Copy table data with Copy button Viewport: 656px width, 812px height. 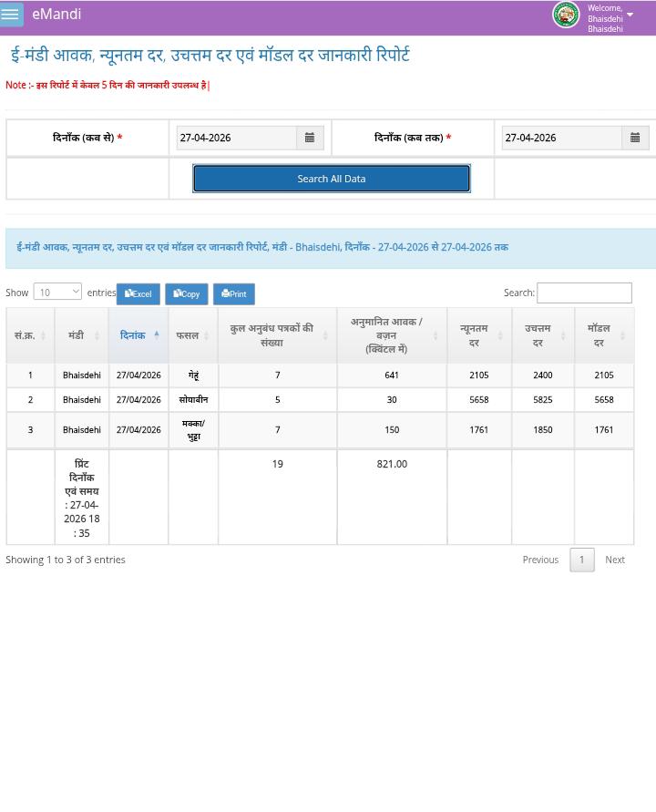(x=186, y=294)
